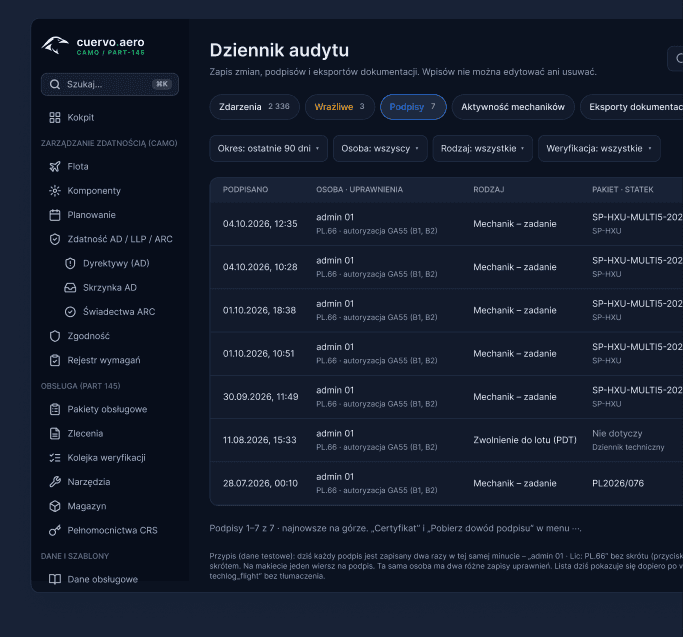Screen dimensions: 683x637
Task: Open the Planowanie calendar icon
Action: click(x=55, y=215)
